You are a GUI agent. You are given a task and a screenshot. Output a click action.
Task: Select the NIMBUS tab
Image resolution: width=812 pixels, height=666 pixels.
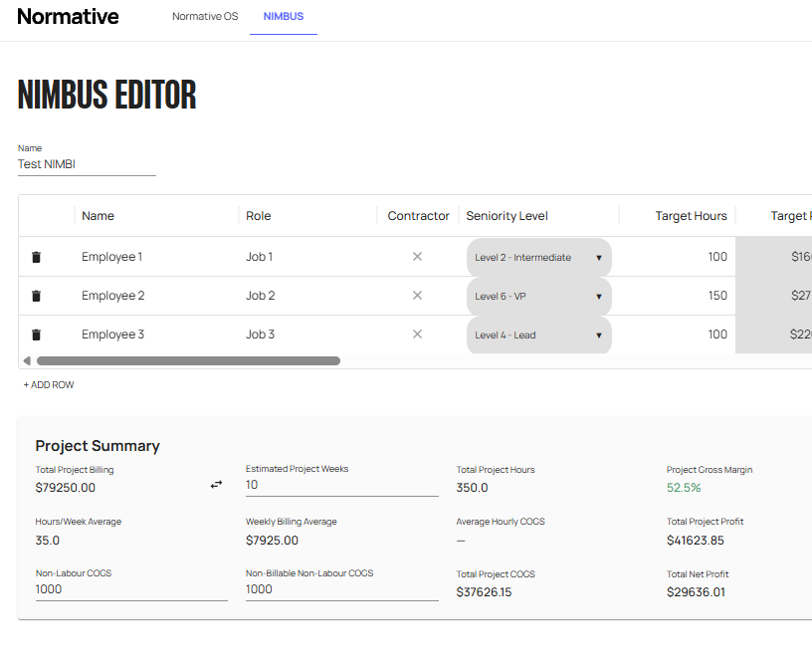coord(284,17)
